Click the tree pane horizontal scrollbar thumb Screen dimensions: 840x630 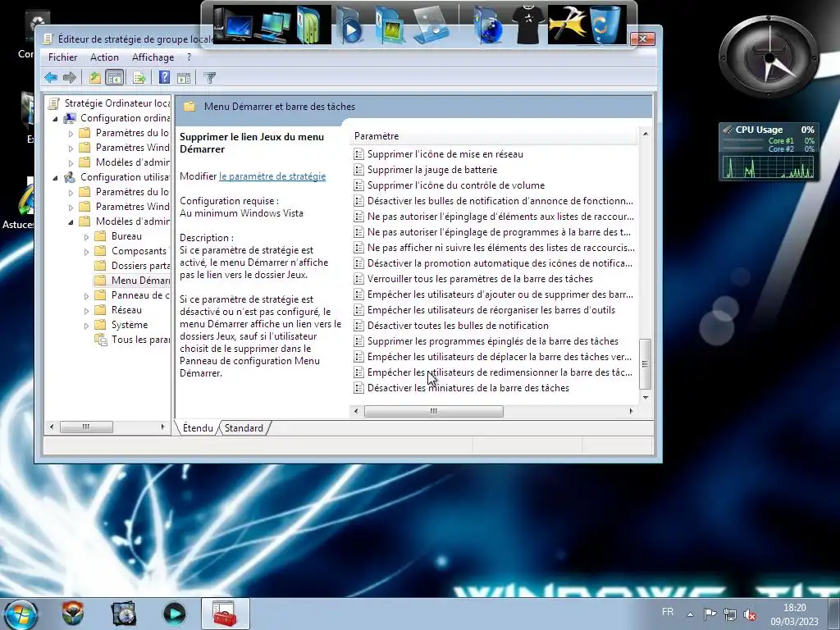(86, 427)
